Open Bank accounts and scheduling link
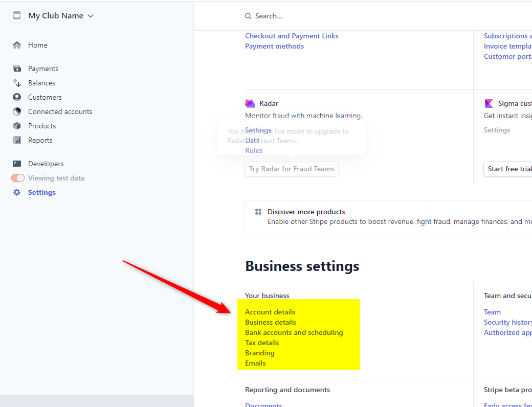 294,332
